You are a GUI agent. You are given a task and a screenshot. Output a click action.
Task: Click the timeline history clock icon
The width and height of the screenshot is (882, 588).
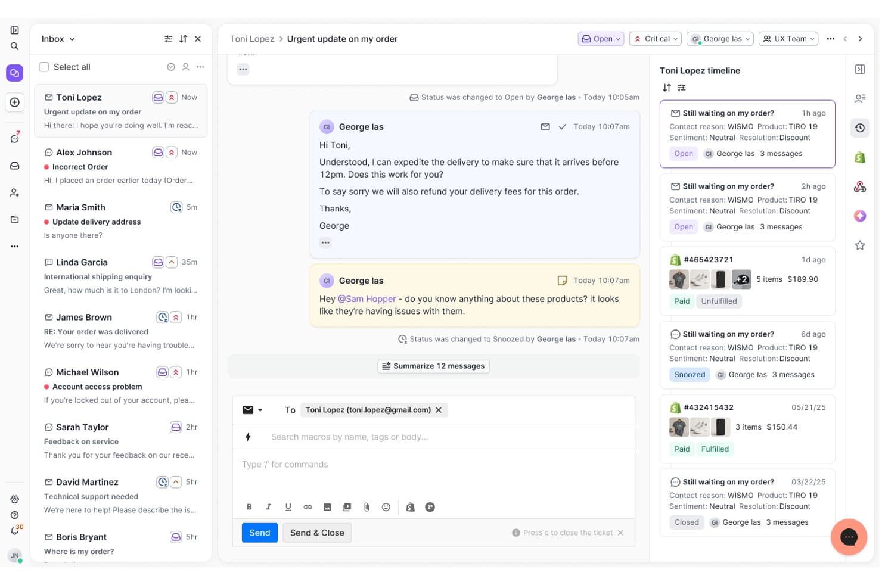pyautogui.click(x=860, y=127)
